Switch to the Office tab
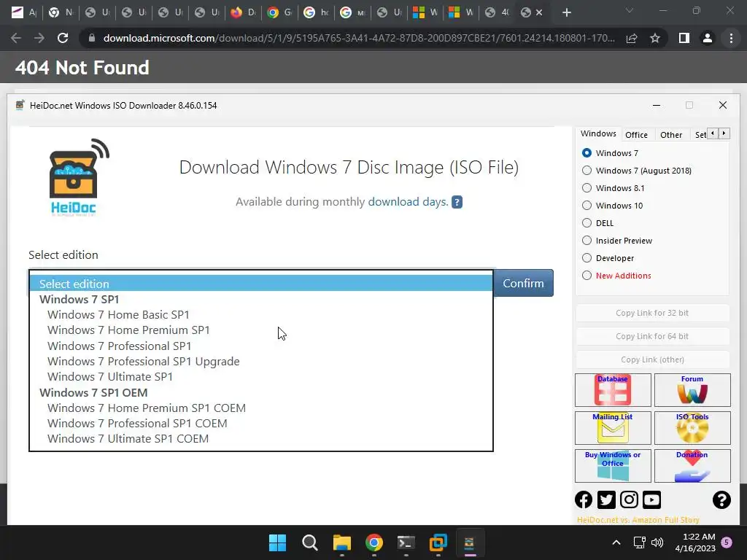 pos(636,135)
